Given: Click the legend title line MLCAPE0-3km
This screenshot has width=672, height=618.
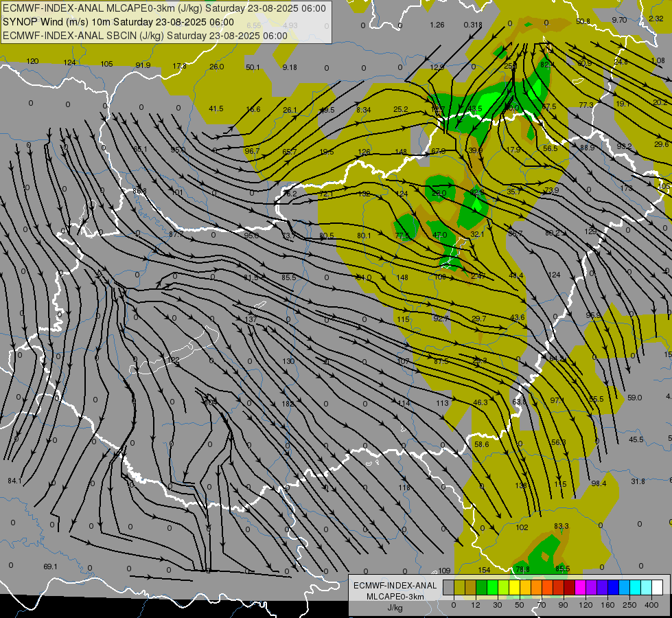Looking at the screenshot, I should (395, 597).
